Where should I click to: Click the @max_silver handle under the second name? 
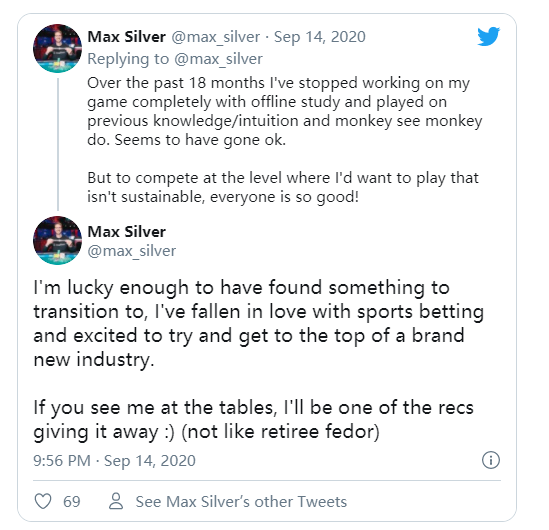click(132, 251)
